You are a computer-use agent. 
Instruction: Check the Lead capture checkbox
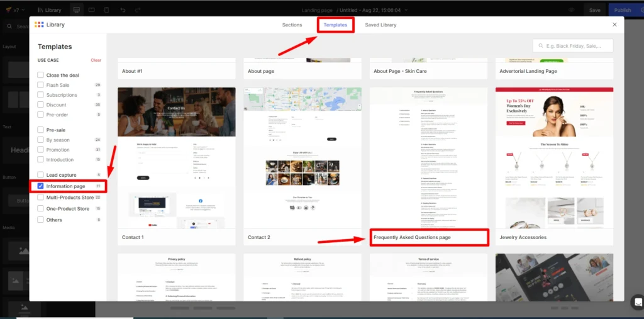tap(40, 175)
